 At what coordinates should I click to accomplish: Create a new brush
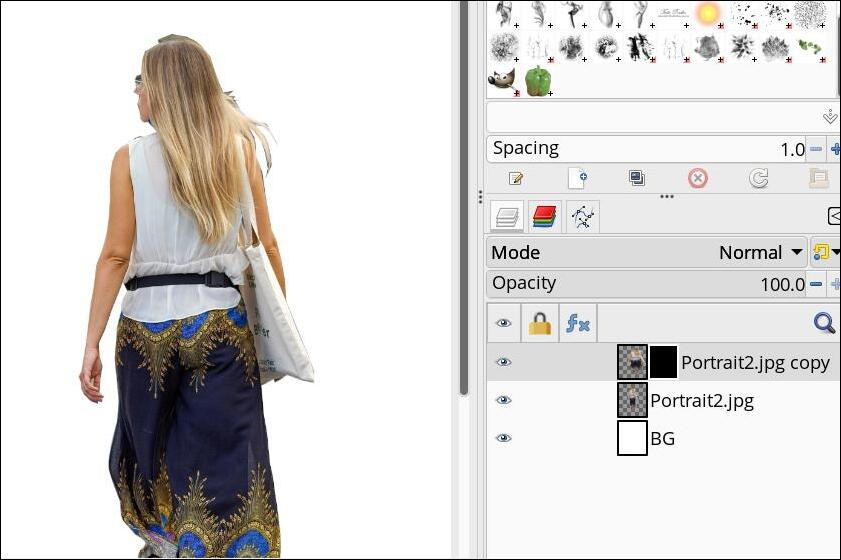tap(577, 179)
